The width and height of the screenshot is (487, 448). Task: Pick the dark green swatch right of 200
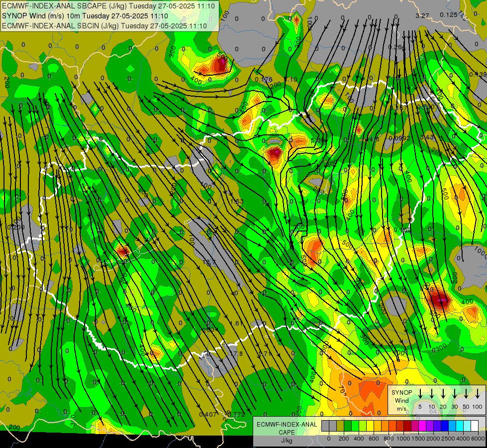pos(348,426)
